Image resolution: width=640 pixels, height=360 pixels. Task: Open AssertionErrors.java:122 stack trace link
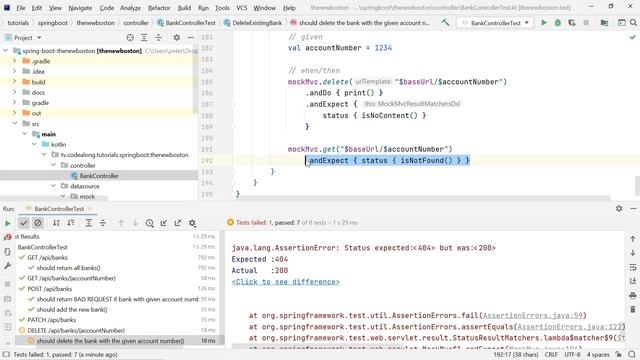[x=570, y=327]
